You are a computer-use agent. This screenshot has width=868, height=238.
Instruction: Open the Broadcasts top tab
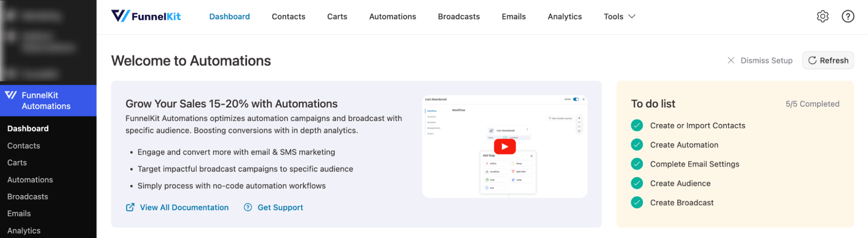tap(459, 16)
